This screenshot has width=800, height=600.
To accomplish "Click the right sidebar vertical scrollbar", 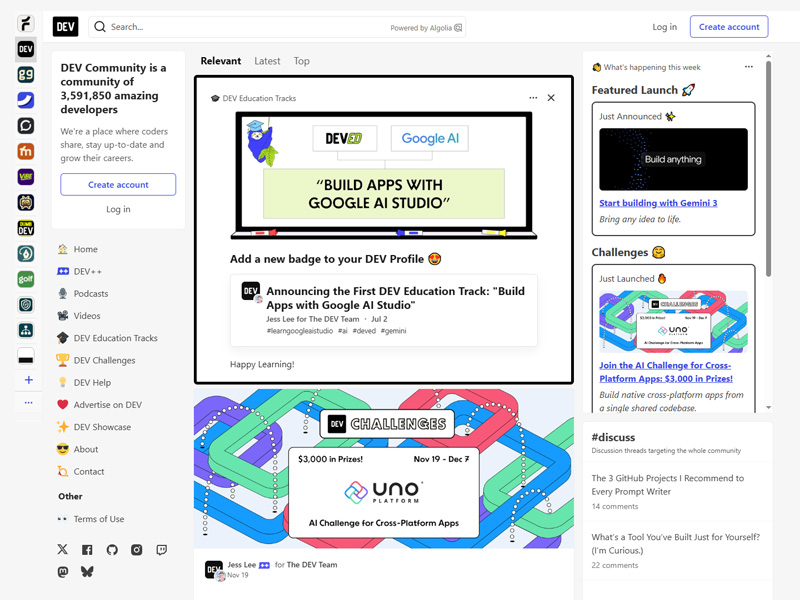I will (768, 170).
